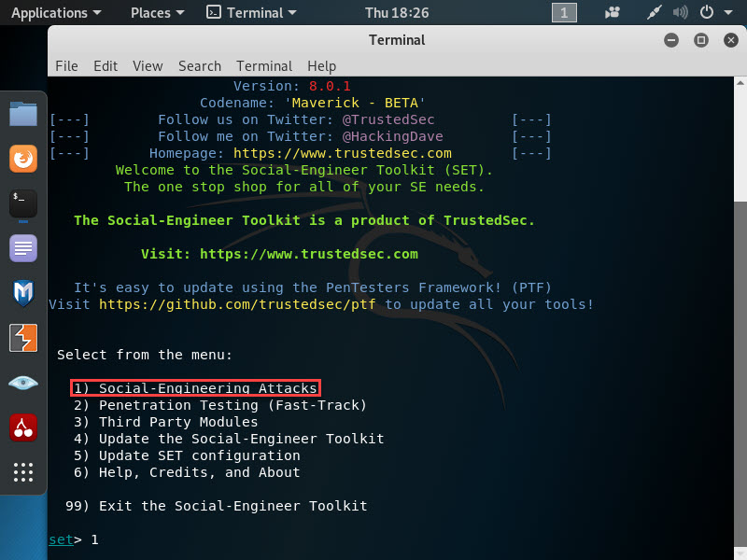Image resolution: width=747 pixels, height=560 pixels.
Task: Launch Metasploit from the dock
Action: tap(22, 293)
